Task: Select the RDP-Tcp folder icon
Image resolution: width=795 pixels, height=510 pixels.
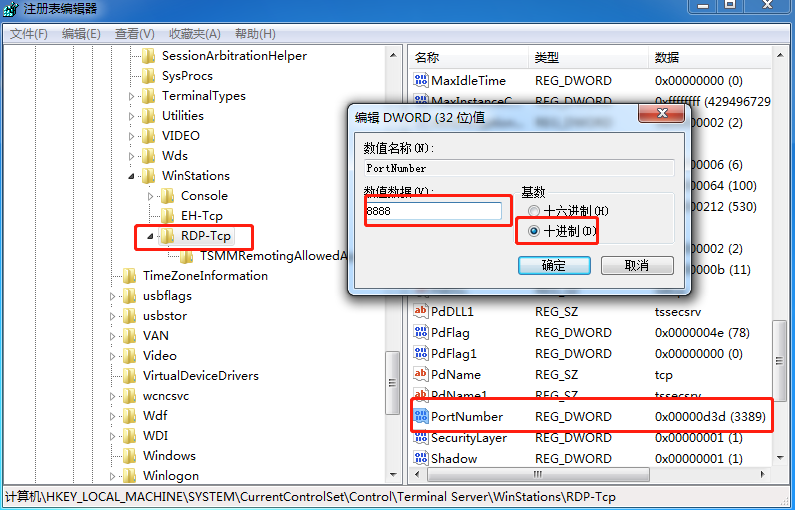Action: click(167, 236)
